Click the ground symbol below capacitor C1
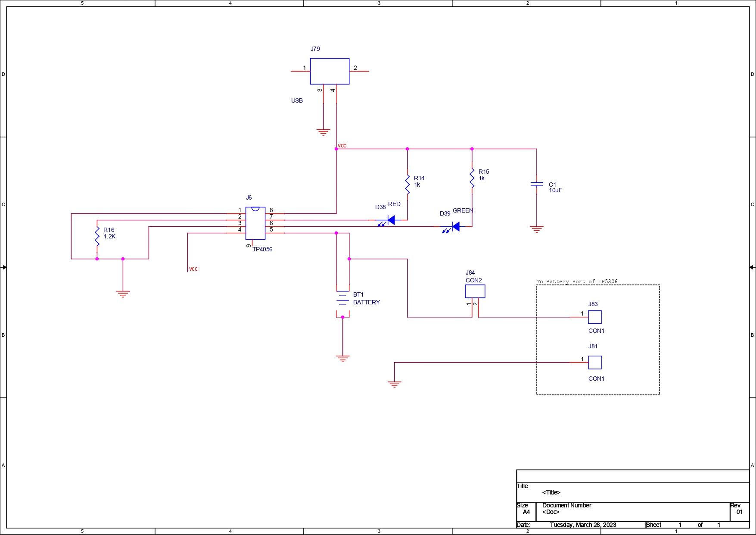Screen dimensions: 756x535 point(537,229)
